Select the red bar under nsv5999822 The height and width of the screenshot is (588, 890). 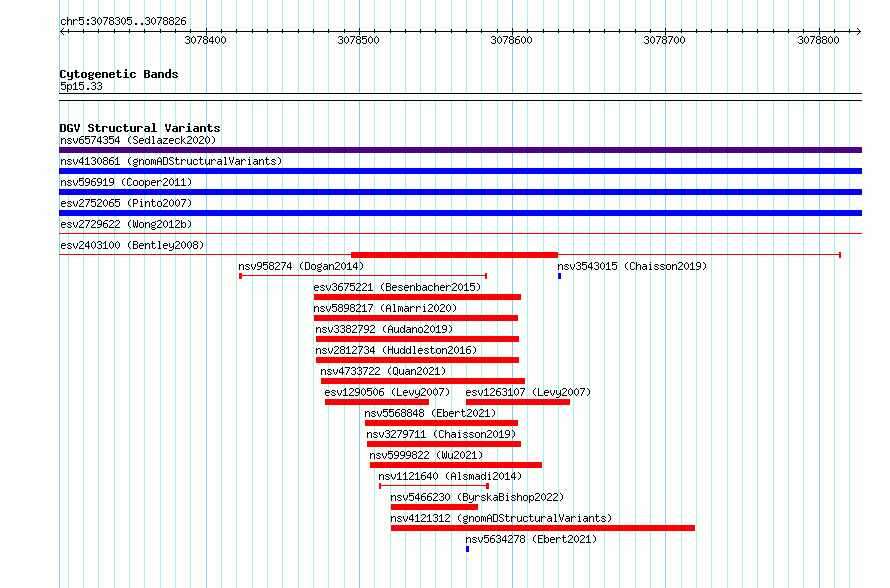pyautogui.click(x=456, y=465)
